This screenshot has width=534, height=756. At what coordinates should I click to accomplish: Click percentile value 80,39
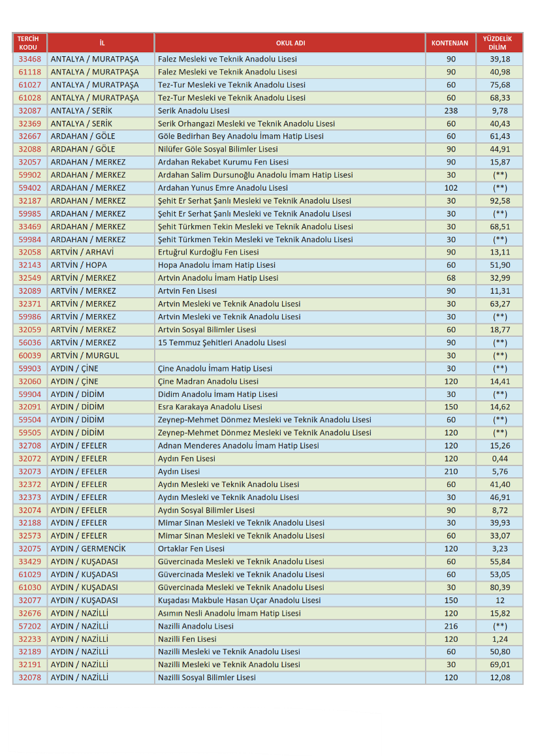[x=500, y=588]
